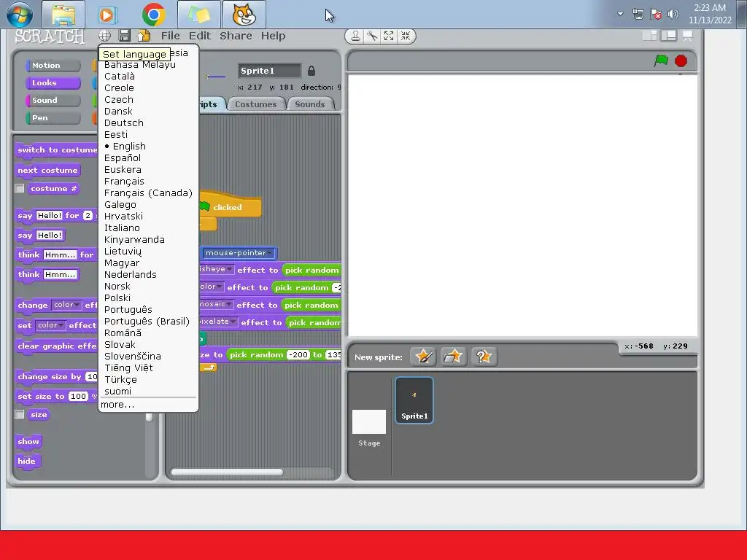Stop all scripts with red stop sign

pos(681,61)
